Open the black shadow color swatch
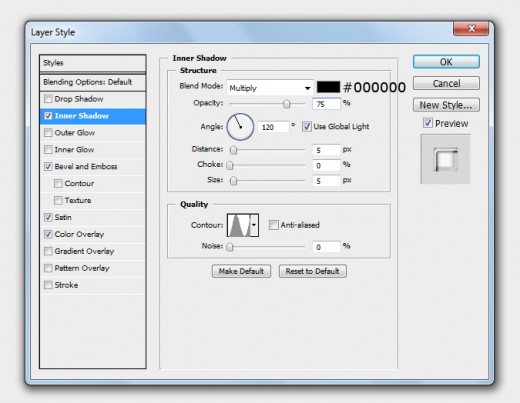This screenshot has width=520, height=403. click(328, 87)
